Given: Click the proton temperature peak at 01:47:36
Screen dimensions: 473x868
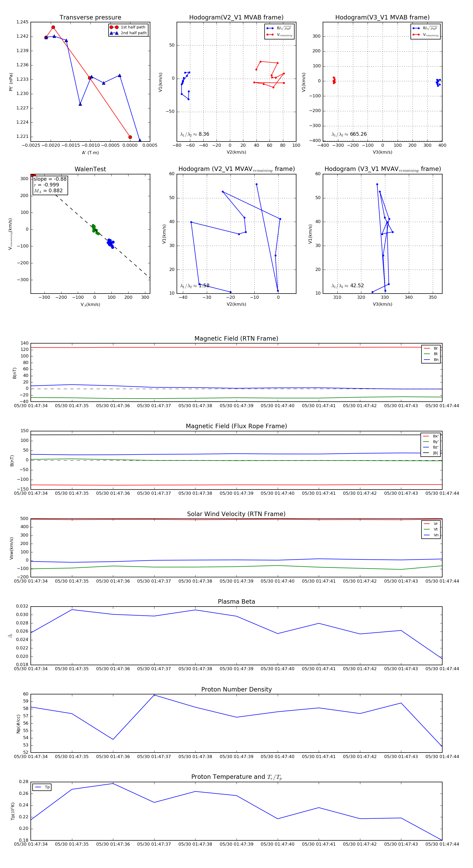Looking at the screenshot, I should (x=113, y=783).
